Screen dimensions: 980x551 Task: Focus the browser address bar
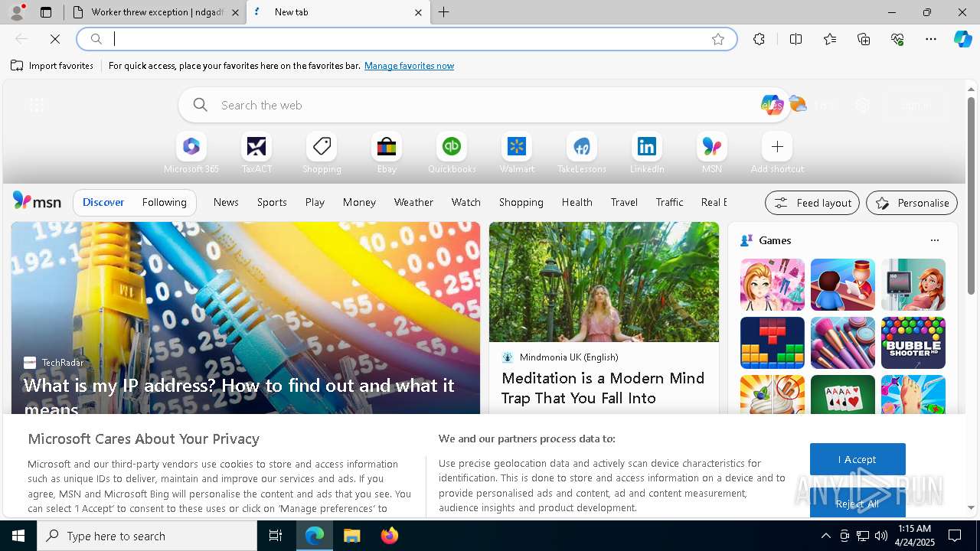407,39
